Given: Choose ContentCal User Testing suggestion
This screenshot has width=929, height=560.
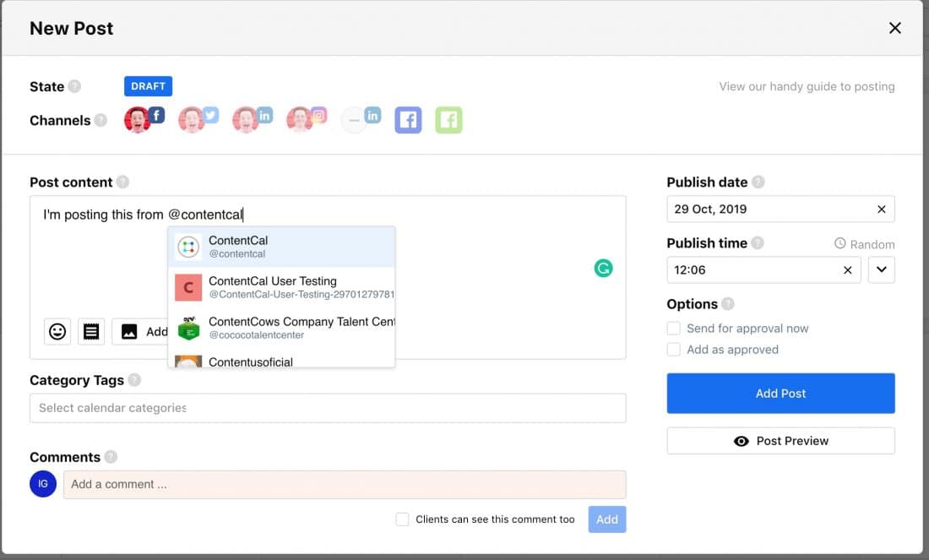Looking at the screenshot, I should (x=281, y=287).
